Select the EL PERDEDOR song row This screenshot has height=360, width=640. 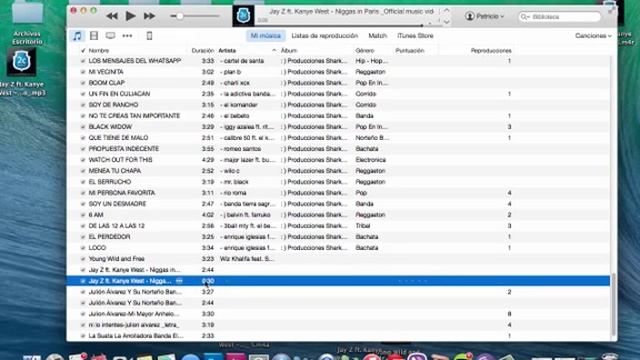[339, 237]
